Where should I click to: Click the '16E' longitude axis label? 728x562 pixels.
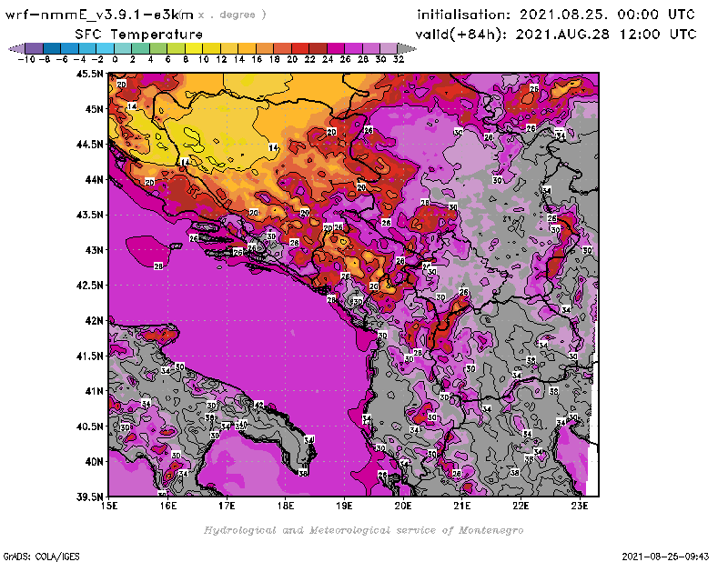pyautogui.click(x=167, y=506)
